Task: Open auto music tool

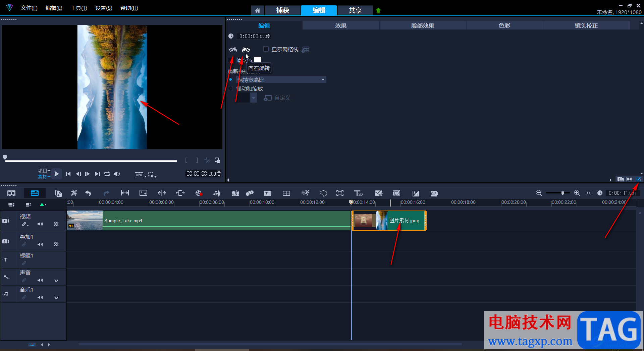Action: click(235, 193)
